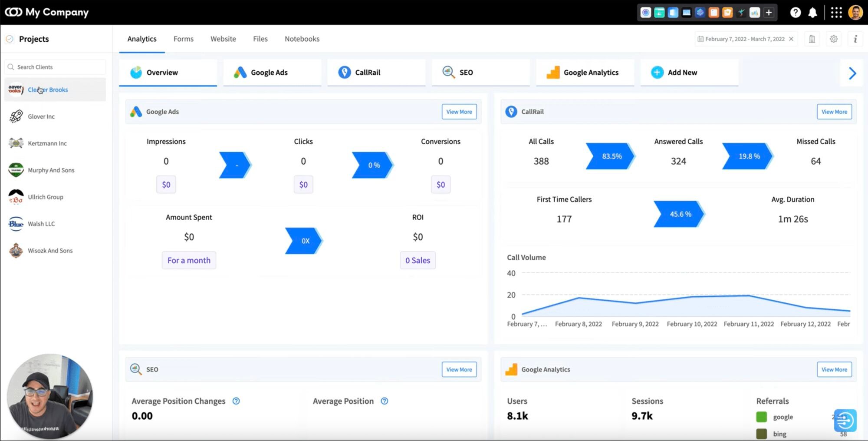The image size is (868, 441).
Task: Select client Walsh LLC
Action: tap(55, 224)
